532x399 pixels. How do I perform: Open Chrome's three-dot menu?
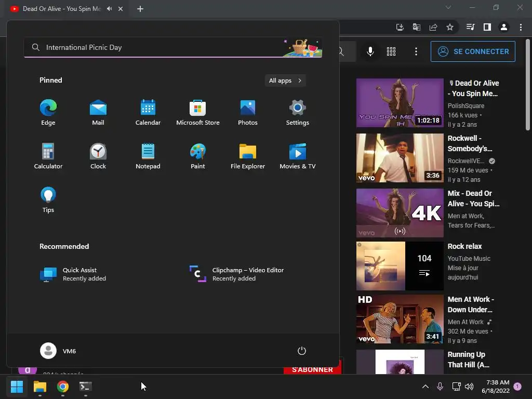coord(521,27)
